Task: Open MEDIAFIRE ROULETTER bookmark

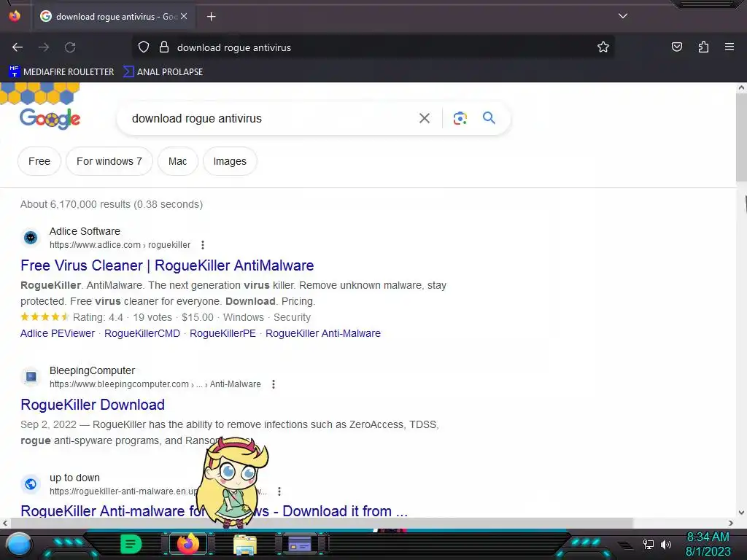Action: pyautogui.click(x=61, y=72)
